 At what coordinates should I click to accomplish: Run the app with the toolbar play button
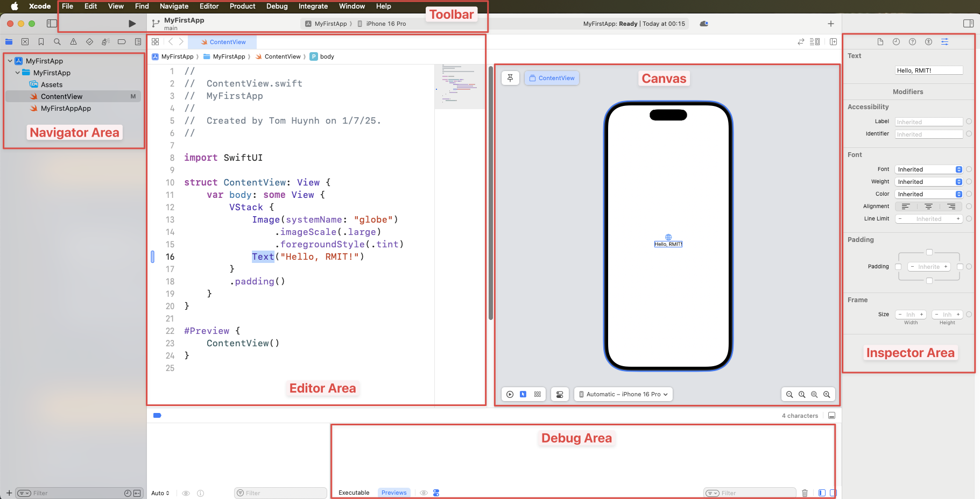coord(131,23)
